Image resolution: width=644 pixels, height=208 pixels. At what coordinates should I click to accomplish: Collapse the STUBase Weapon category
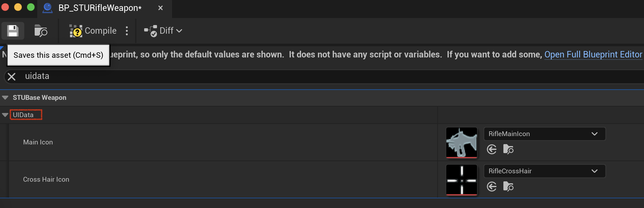click(5, 98)
